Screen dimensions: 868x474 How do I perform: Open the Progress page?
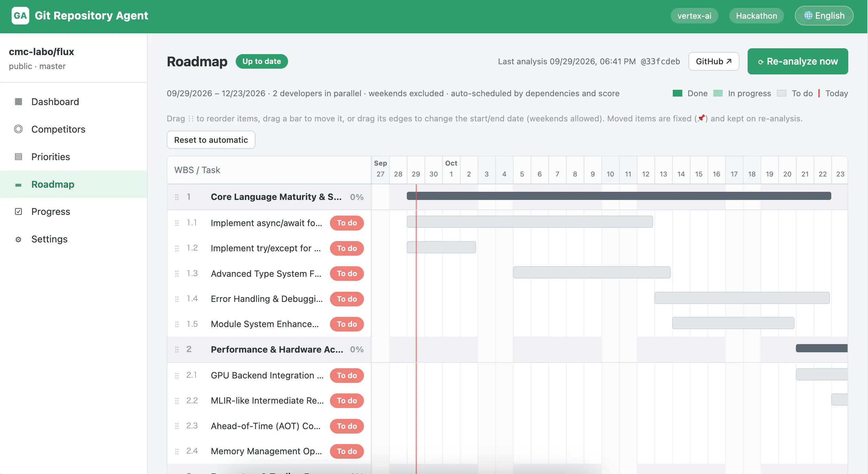(x=73, y=211)
